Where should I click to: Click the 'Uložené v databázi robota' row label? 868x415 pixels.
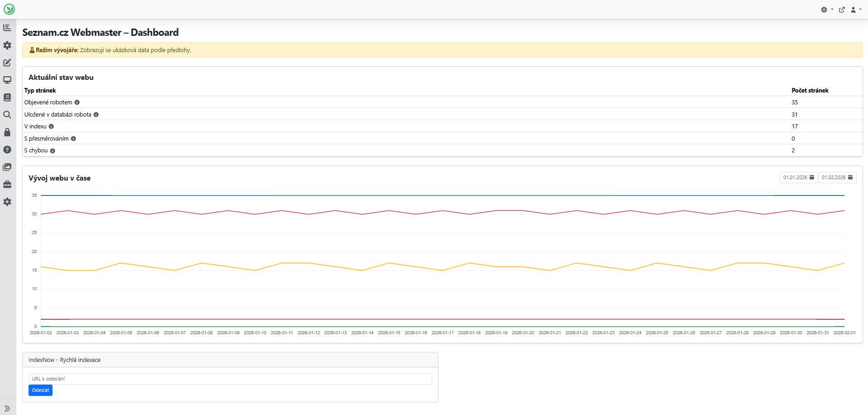[x=58, y=115]
